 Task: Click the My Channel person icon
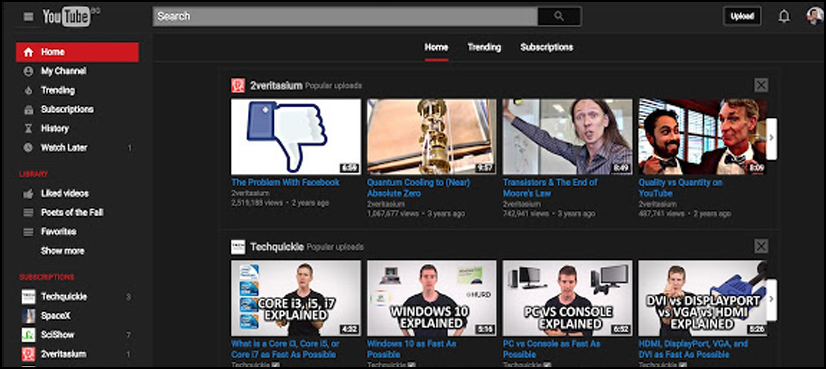[28, 71]
